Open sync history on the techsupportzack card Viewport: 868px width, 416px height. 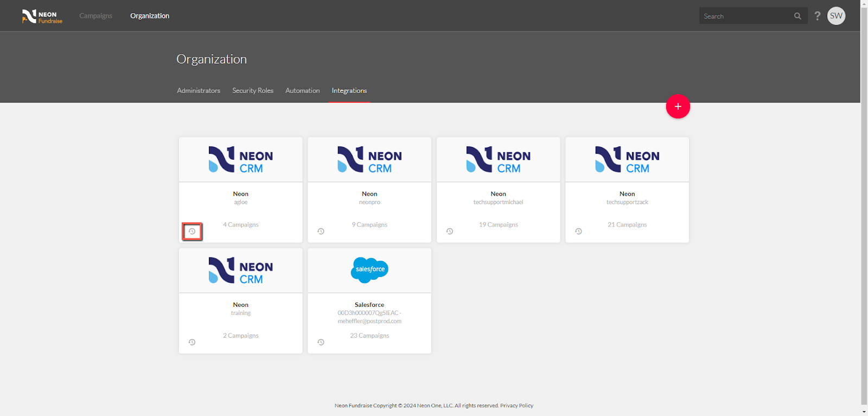[x=578, y=231]
